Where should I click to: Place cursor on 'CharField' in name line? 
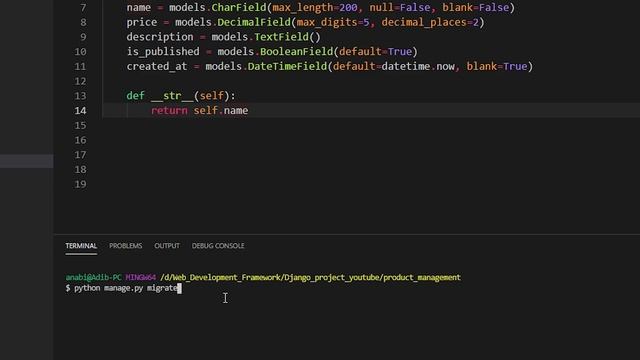pos(239,8)
